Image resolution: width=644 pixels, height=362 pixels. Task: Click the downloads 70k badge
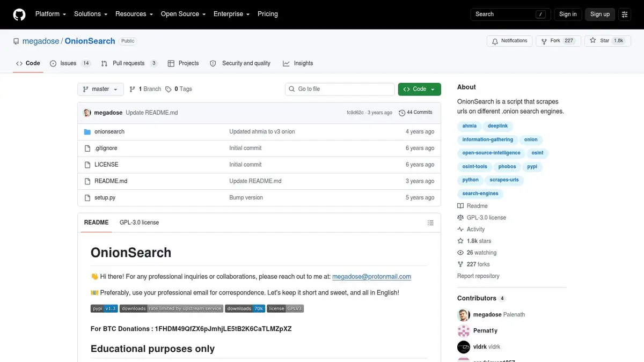point(245,308)
